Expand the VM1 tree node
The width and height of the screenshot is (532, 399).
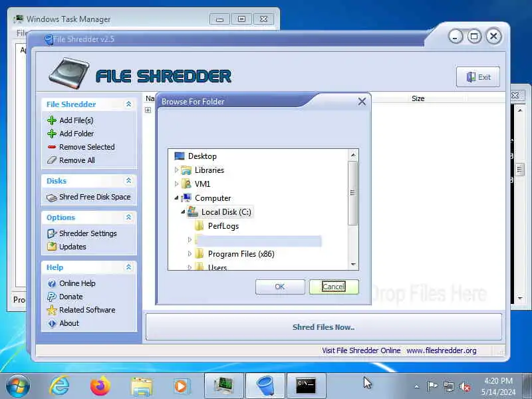click(x=176, y=184)
